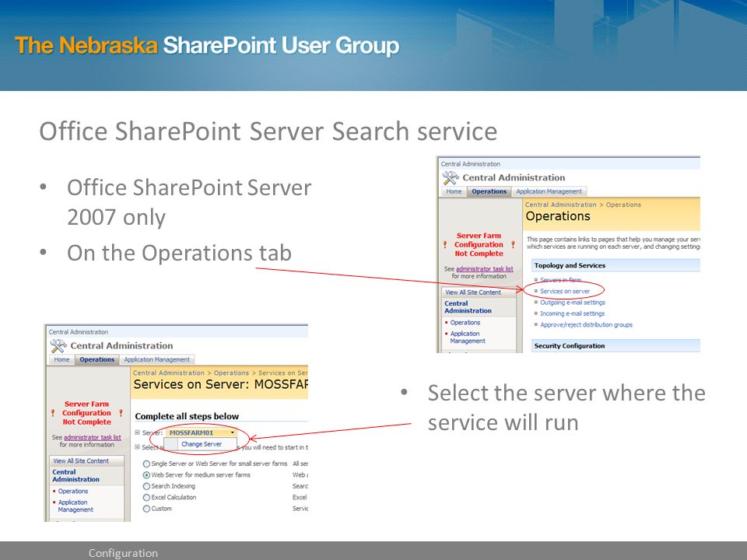Viewport: 747px width, 560px height.
Task: Click Application Management sidebar link on the Operations page
Action: click(x=468, y=337)
